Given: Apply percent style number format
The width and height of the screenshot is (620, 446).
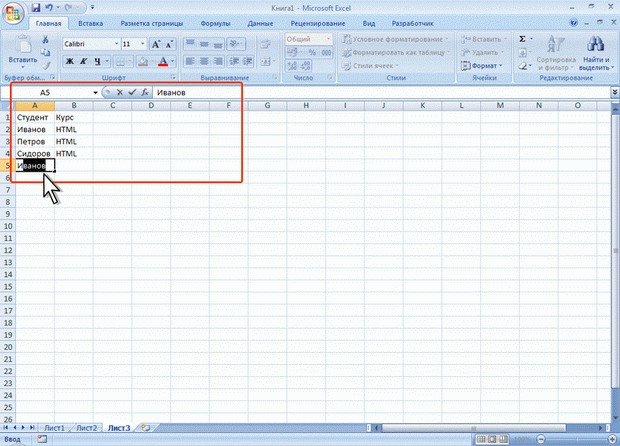Looking at the screenshot, I should pyautogui.click(x=312, y=53).
